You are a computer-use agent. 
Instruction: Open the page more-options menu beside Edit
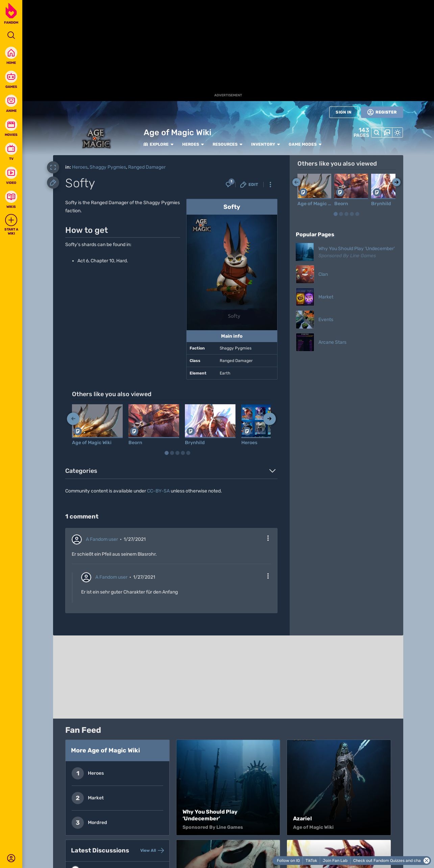click(x=270, y=185)
